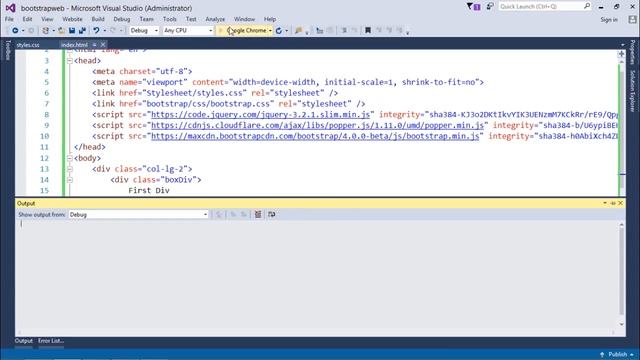Open the popper.min.js cloudflare link
The image size is (640, 360).
pyautogui.click(x=317, y=125)
